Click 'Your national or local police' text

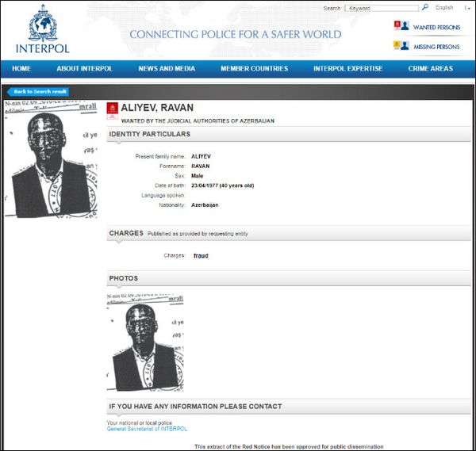point(140,422)
